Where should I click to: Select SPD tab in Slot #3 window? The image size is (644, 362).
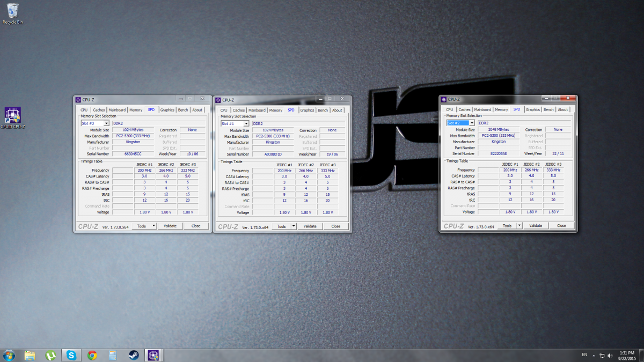pyautogui.click(x=151, y=109)
